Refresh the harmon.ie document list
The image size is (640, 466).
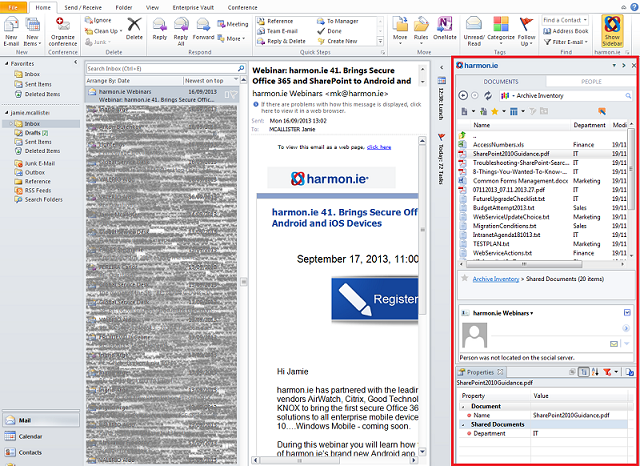tap(488, 95)
